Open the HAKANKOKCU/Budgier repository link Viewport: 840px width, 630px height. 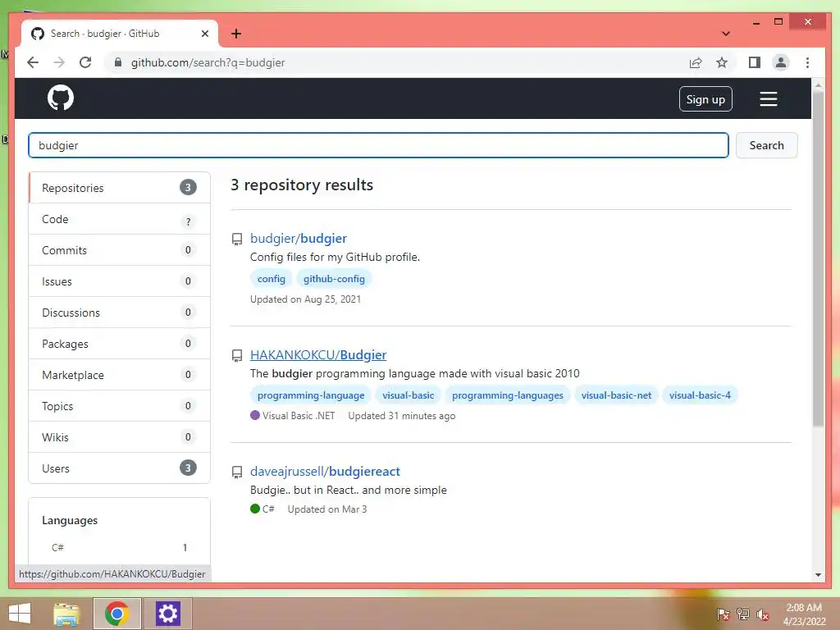(x=318, y=354)
